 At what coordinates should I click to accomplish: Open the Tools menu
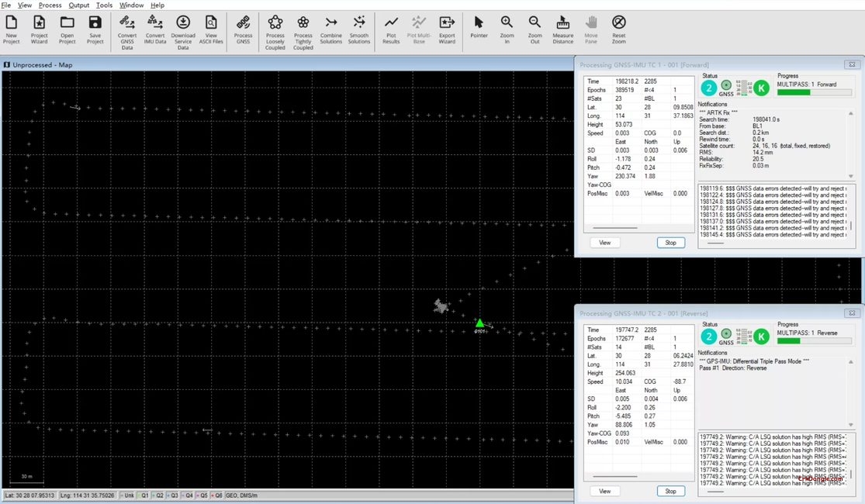point(104,5)
